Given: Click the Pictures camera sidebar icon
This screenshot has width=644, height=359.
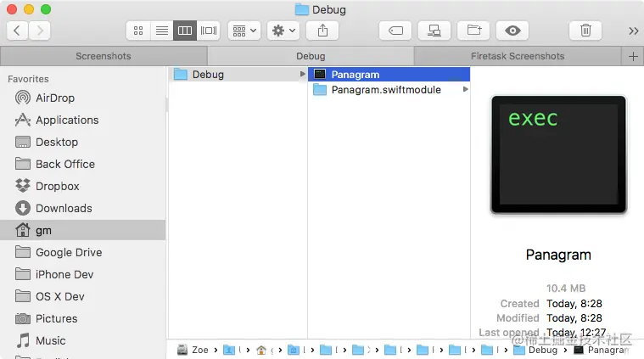Looking at the screenshot, I should [x=23, y=319].
